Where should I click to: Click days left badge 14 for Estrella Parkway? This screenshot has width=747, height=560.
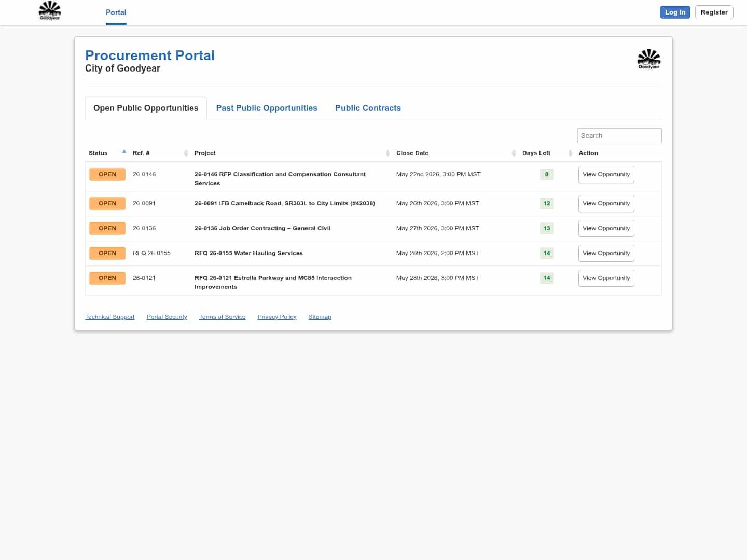coord(547,278)
